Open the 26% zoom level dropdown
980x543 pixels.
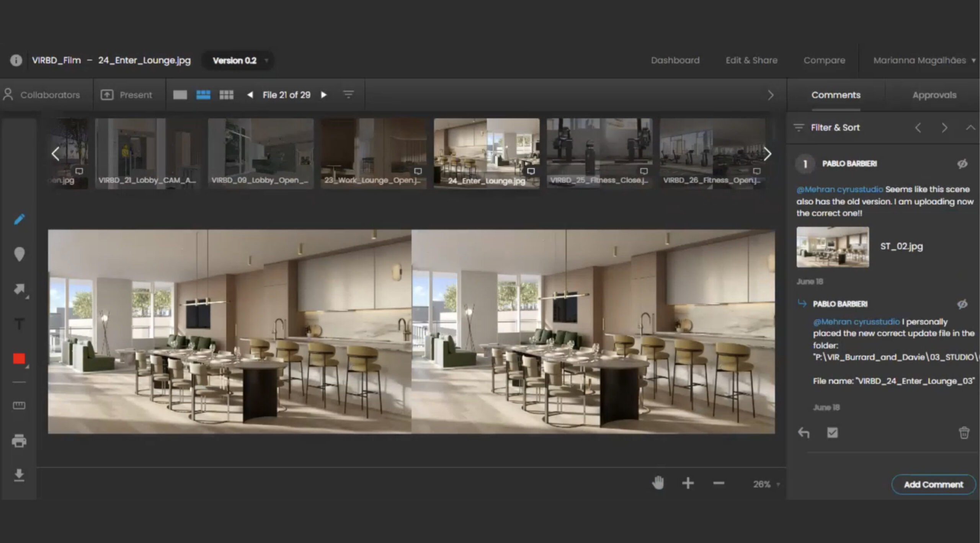(766, 484)
